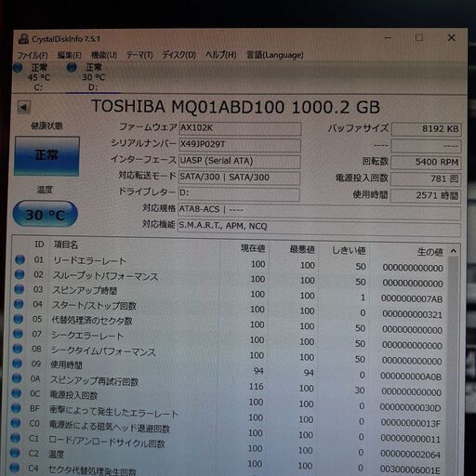The height and width of the screenshot is (476, 476).
Task: Click status icon of row 09 使用時間
Action: coord(18,364)
